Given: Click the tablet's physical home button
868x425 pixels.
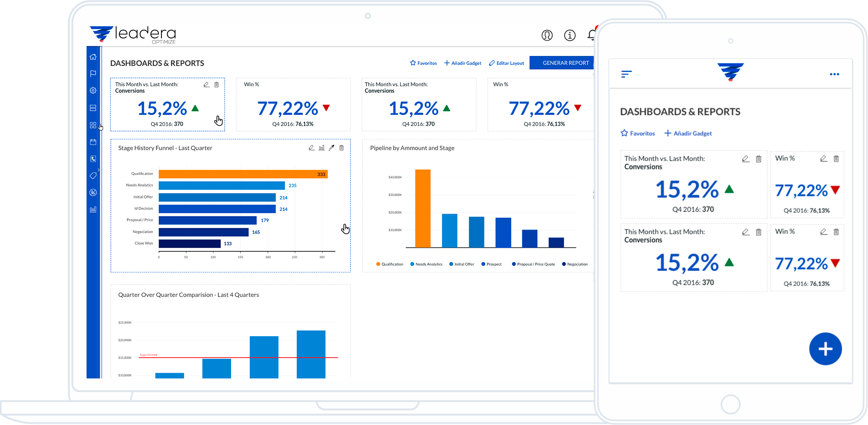Looking at the screenshot, I should click(x=731, y=404).
